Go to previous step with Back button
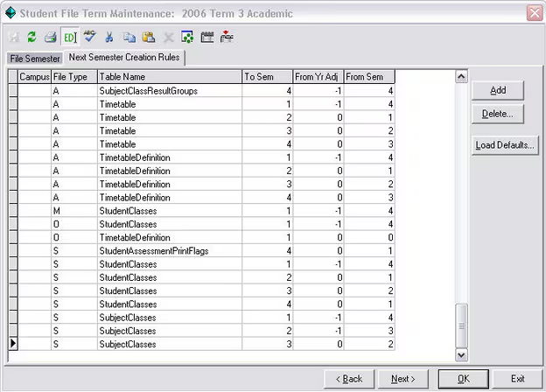The width and height of the screenshot is (546, 392). 349,379
